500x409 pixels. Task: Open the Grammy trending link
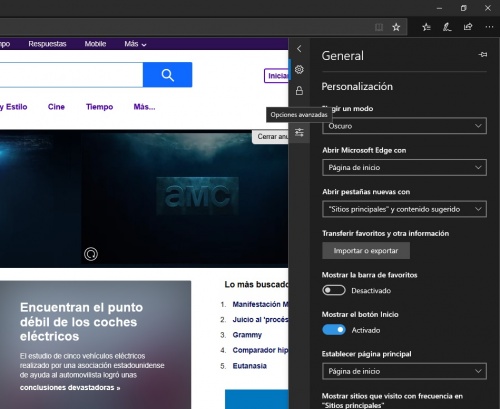coord(247,335)
